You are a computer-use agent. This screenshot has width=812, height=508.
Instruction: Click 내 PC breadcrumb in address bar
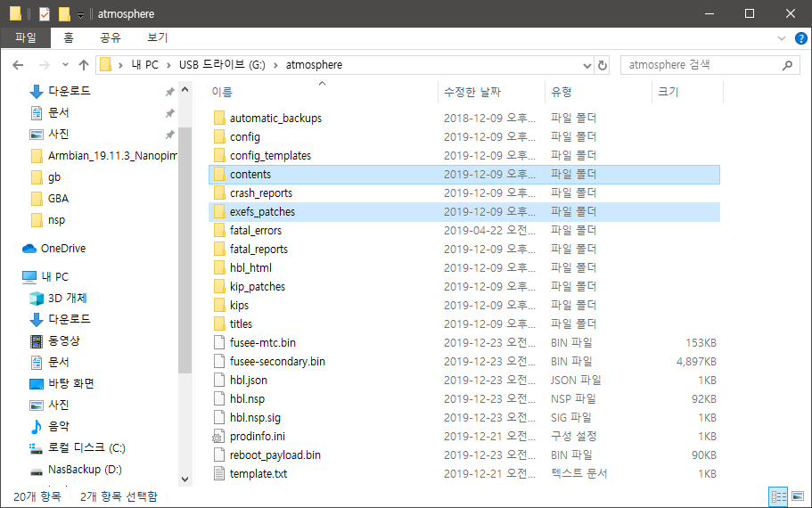pyautogui.click(x=145, y=65)
